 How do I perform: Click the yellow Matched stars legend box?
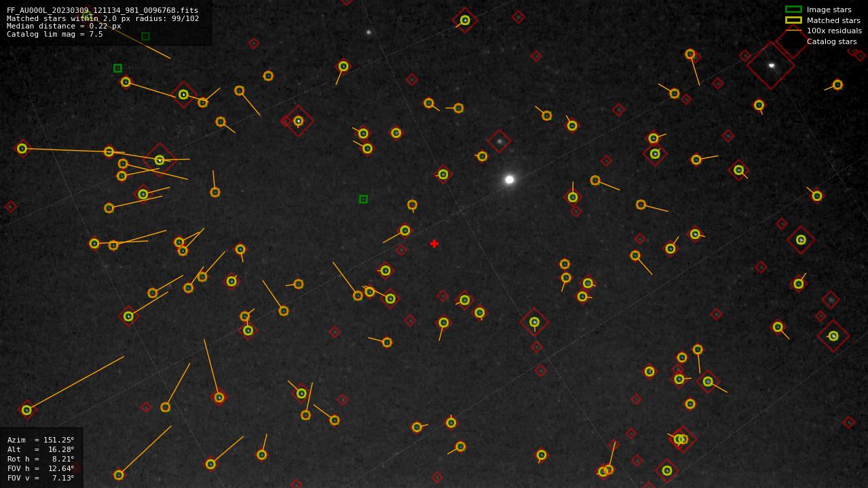click(x=793, y=20)
